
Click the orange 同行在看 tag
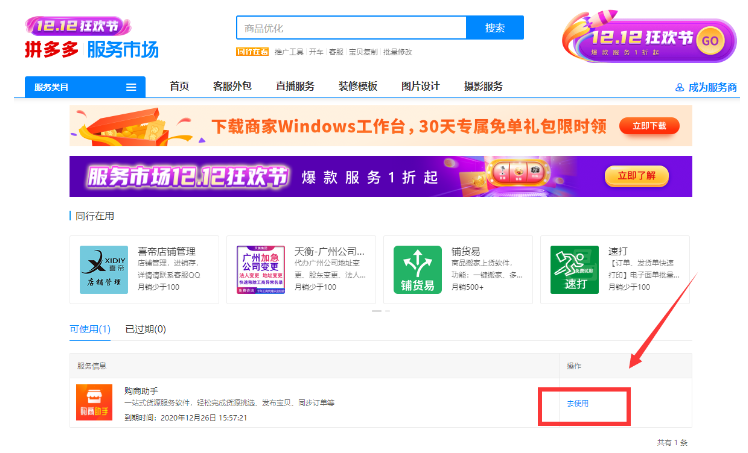[x=252, y=52]
